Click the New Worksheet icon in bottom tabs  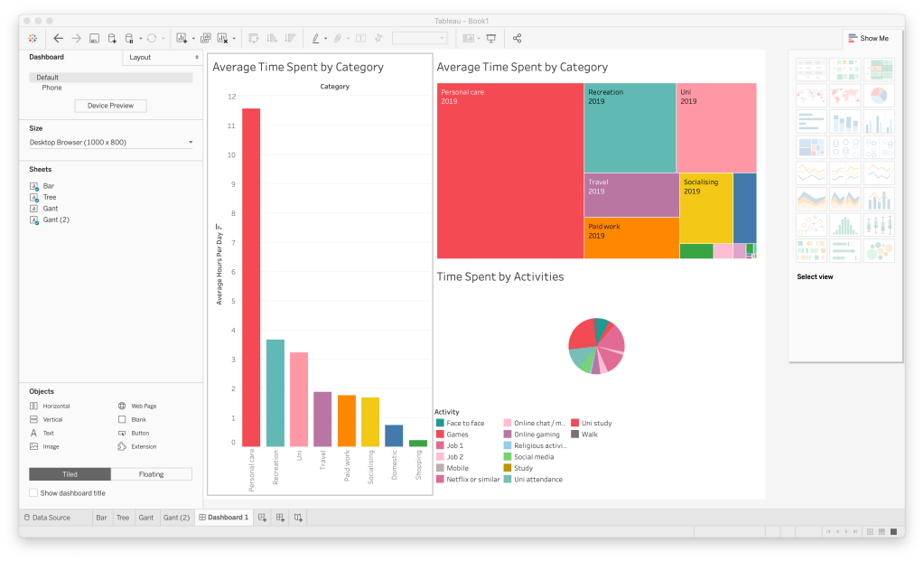[x=262, y=518]
